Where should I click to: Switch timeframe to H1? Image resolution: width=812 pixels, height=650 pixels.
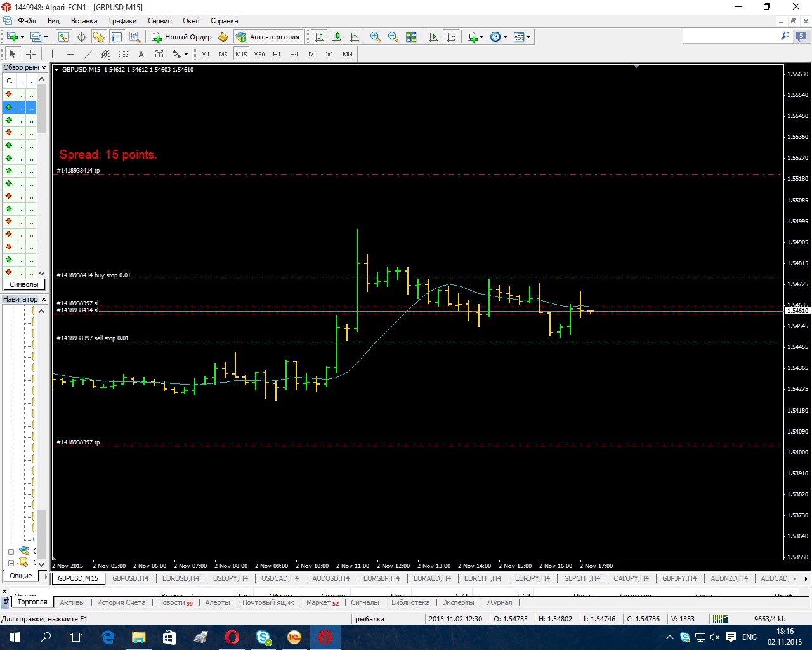pyautogui.click(x=277, y=54)
